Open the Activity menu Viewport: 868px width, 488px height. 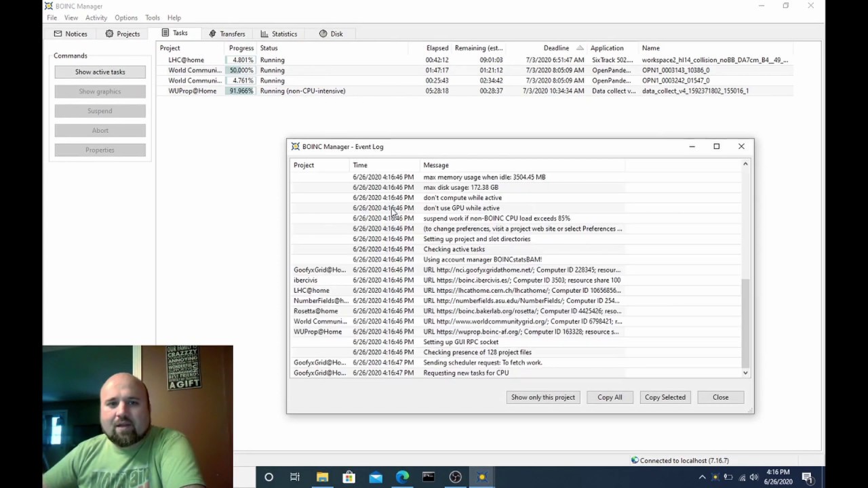click(96, 18)
